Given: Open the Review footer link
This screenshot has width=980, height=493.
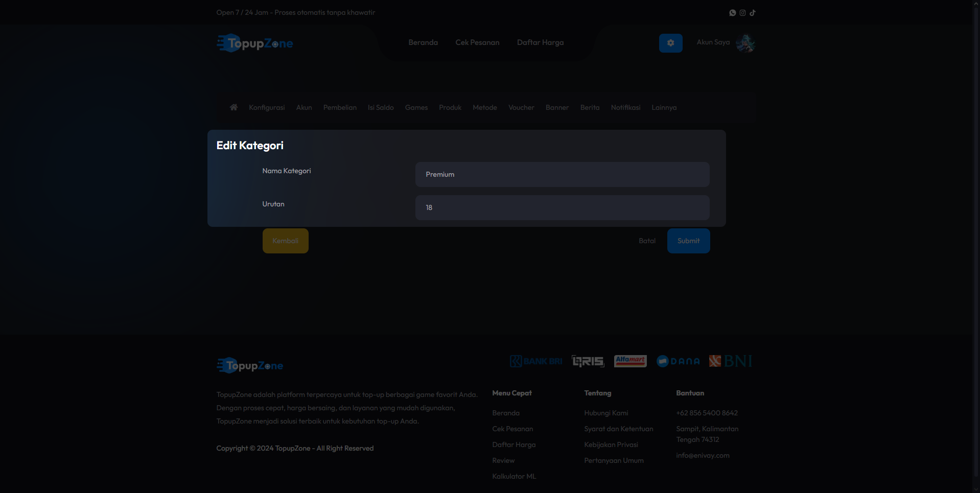Looking at the screenshot, I should pyautogui.click(x=503, y=460).
